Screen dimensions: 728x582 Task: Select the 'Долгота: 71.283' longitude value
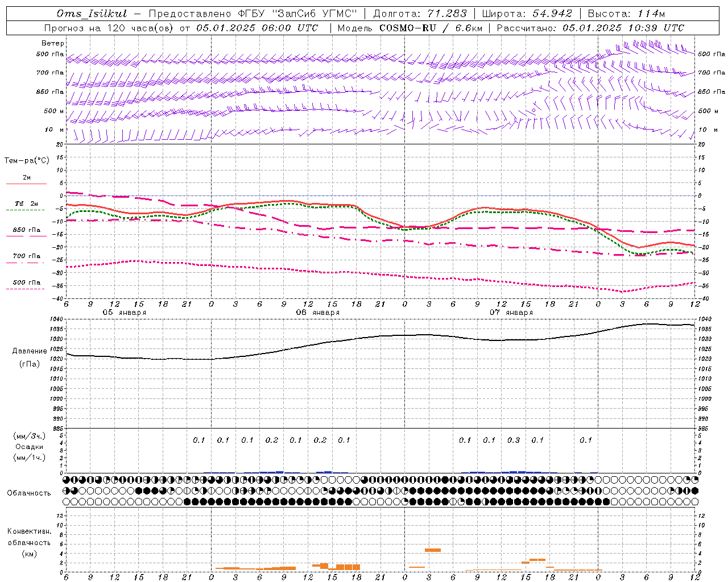420,14
